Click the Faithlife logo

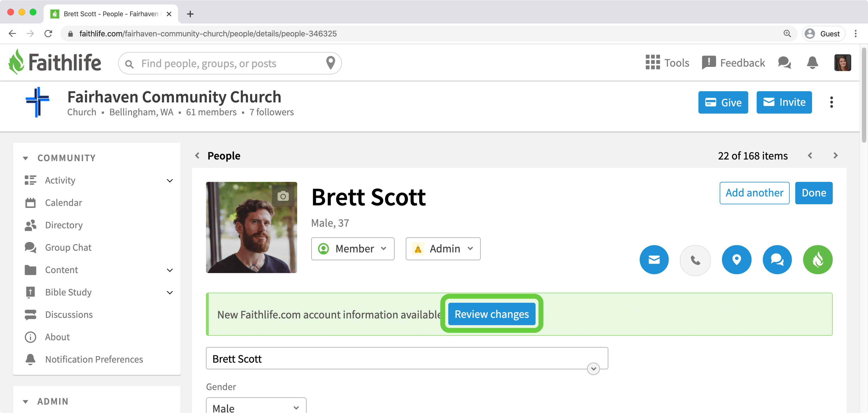[x=55, y=62]
